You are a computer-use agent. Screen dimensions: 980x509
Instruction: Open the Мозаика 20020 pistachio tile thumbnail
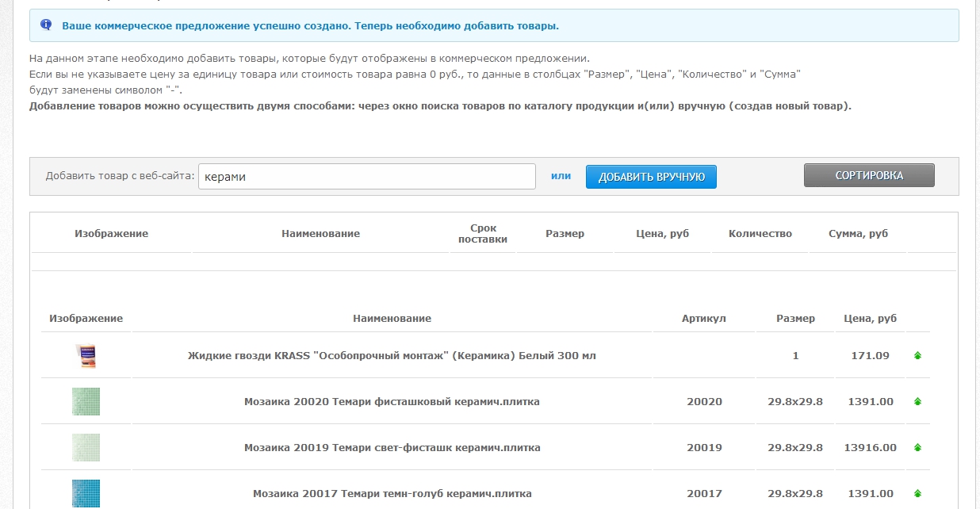click(86, 401)
